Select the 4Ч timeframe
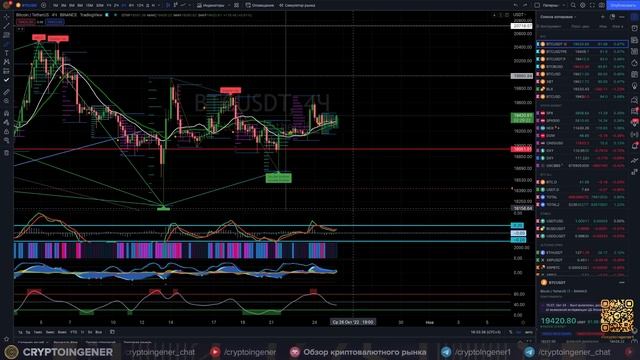The image size is (640, 360). click(x=124, y=5)
